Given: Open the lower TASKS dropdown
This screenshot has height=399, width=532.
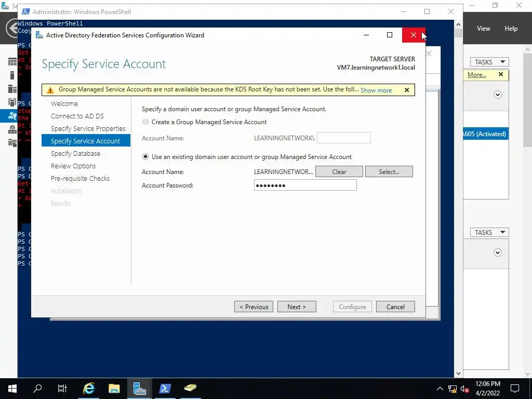Looking at the screenshot, I should click(x=489, y=232).
